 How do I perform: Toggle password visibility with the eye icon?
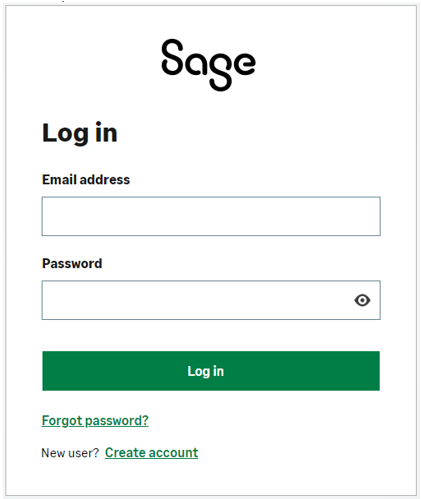pos(362,300)
